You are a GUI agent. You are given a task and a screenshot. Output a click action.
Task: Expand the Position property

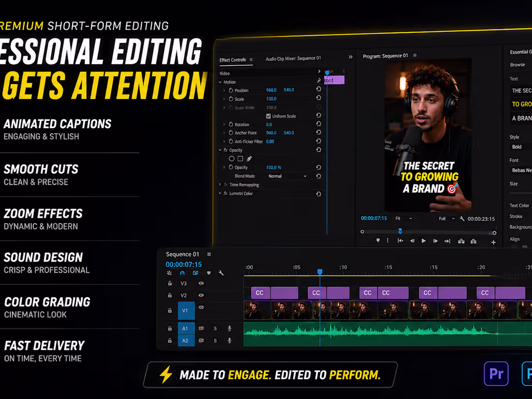(x=224, y=90)
